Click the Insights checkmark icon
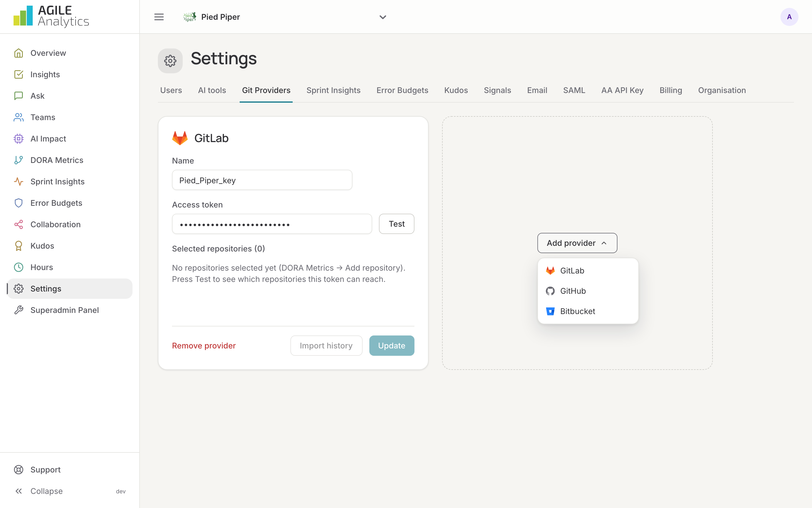812x508 pixels. click(19, 74)
